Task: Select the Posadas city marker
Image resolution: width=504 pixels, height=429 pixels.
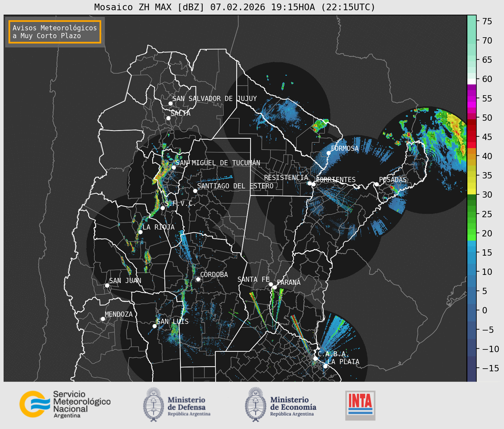Action: (377, 184)
